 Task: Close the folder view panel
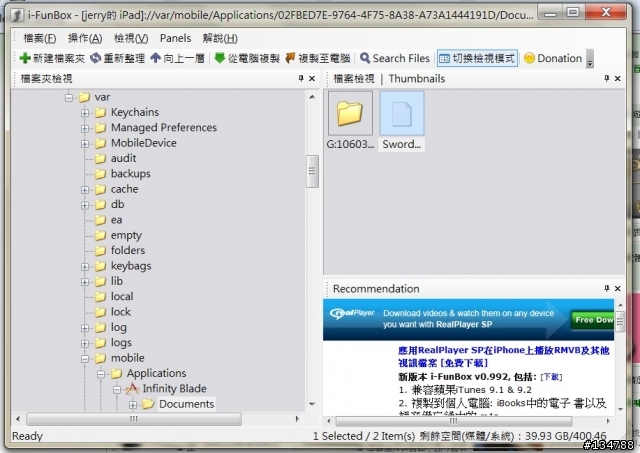click(312, 78)
